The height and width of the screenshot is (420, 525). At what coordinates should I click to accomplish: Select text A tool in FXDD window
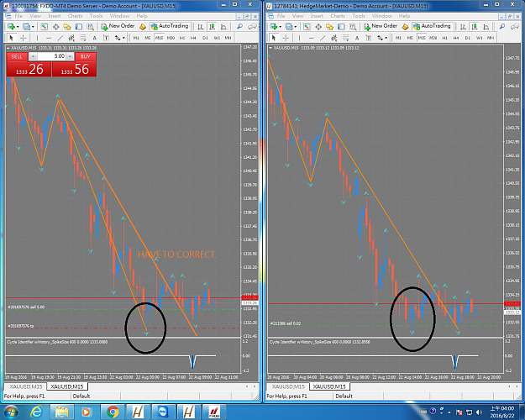[94, 38]
